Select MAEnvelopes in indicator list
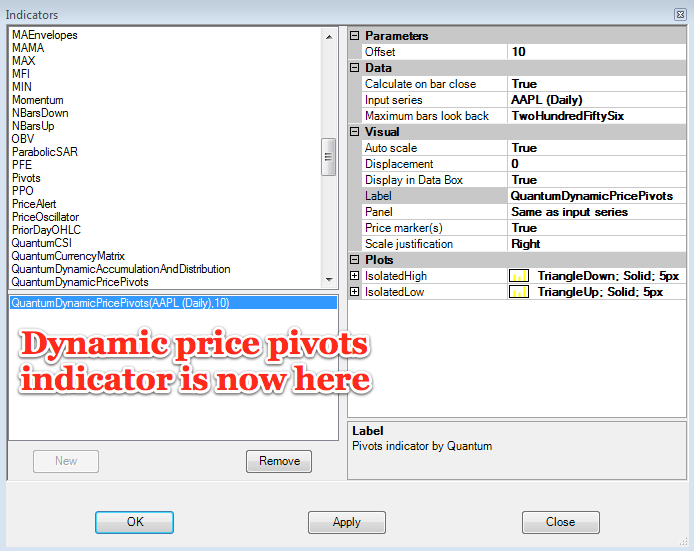The width and height of the screenshot is (694, 551). point(45,35)
